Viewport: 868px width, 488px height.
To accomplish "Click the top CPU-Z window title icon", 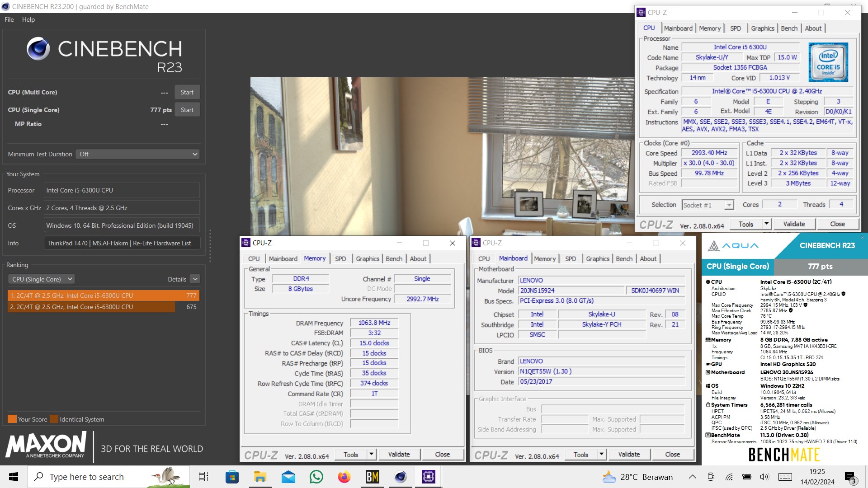I will tap(641, 12).
